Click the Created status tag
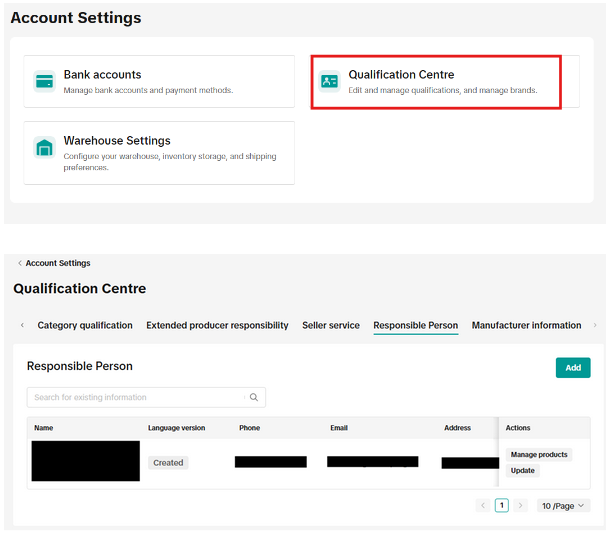Viewport: 611px width, 534px height. point(168,463)
